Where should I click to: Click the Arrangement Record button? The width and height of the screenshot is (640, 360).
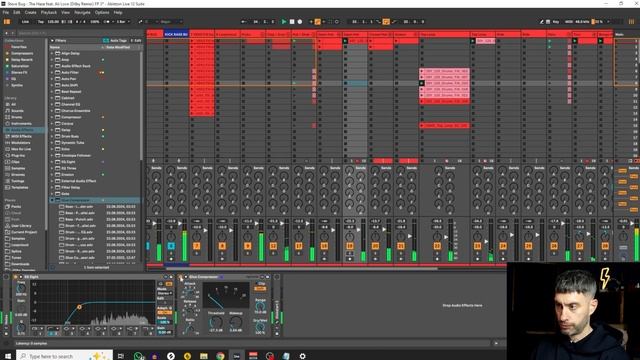300,22
